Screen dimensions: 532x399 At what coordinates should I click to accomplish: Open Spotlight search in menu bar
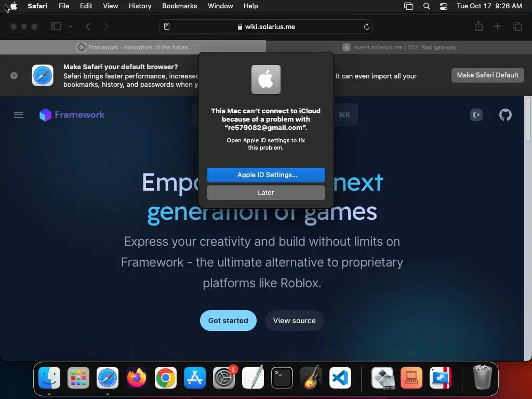(x=427, y=6)
